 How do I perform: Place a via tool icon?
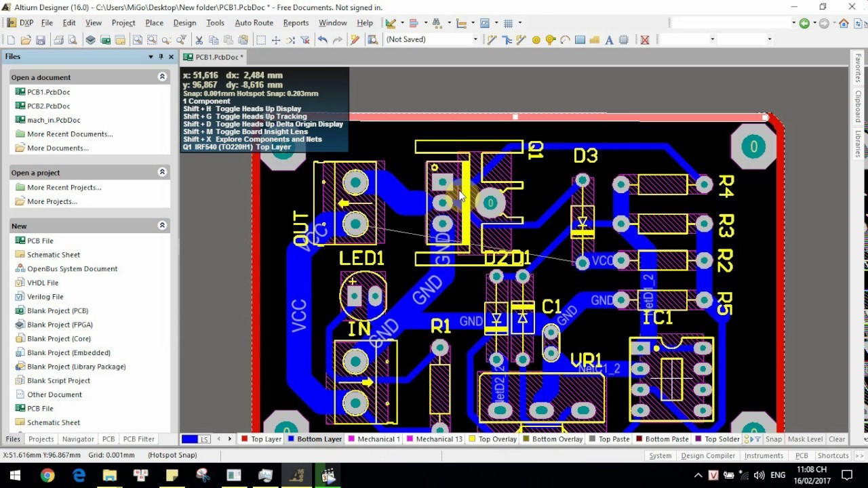(551, 40)
